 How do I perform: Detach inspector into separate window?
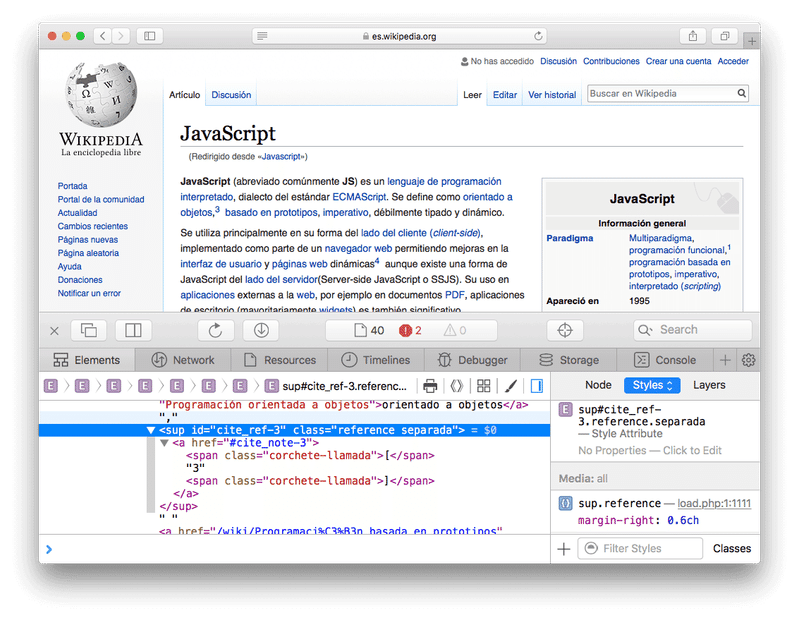(x=89, y=330)
